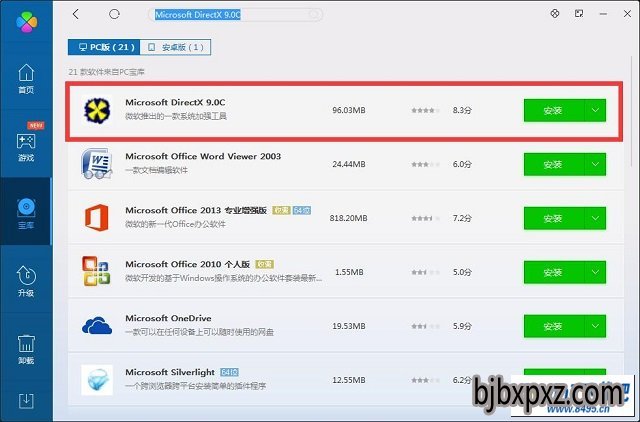Click the star rating for DirectX 9.0C
Viewport: 640px width, 422px height.
(425, 110)
